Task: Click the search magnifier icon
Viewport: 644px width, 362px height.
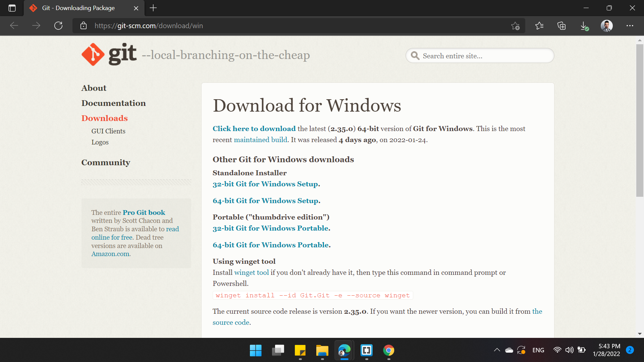Action: pyautogui.click(x=415, y=56)
